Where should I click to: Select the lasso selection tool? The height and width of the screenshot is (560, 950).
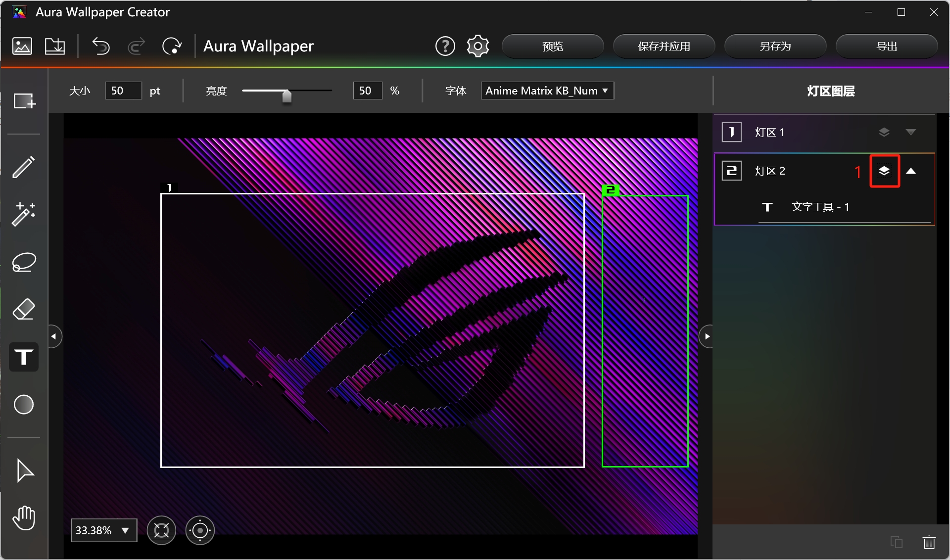[24, 262]
